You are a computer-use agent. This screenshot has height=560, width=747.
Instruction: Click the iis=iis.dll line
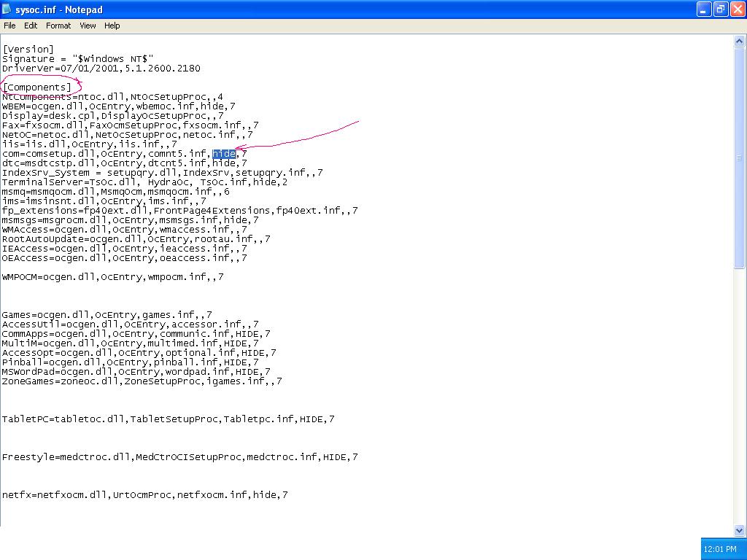tap(90, 144)
